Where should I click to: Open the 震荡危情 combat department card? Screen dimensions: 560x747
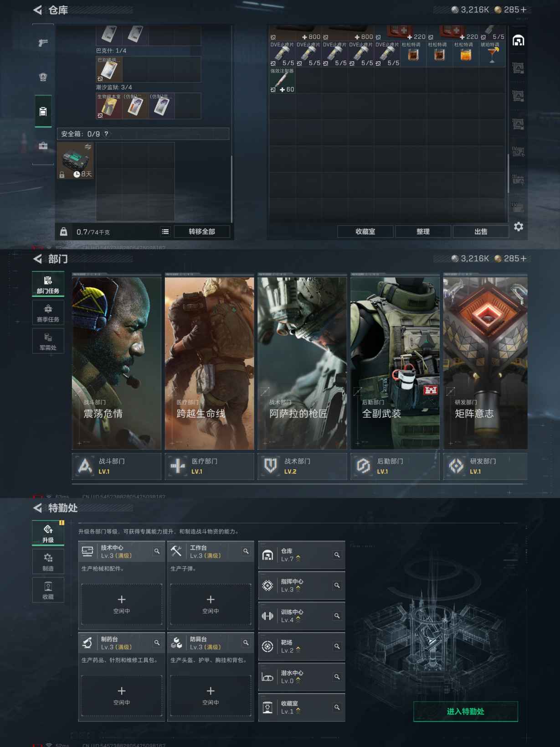(117, 363)
